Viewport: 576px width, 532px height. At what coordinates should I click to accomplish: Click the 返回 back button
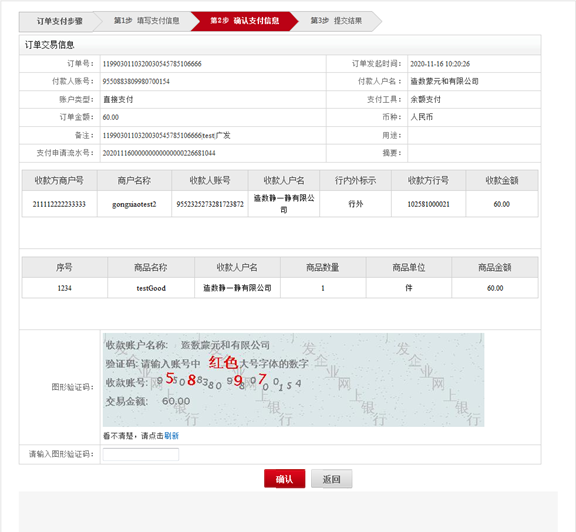(331, 479)
